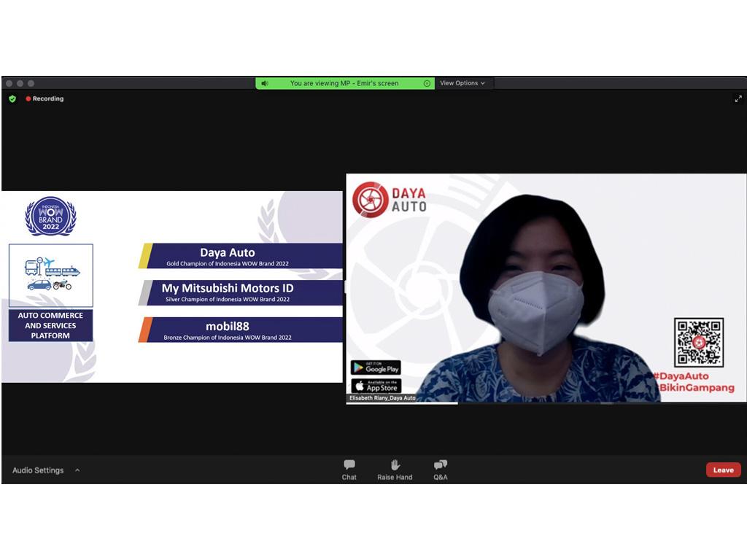Click the info icon on the sharing banner
747x560 pixels.
[x=427, y=83]
